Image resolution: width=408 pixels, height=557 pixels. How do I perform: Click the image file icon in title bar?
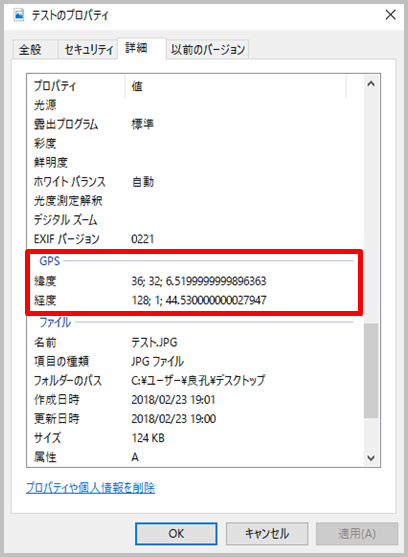point(18,15)
